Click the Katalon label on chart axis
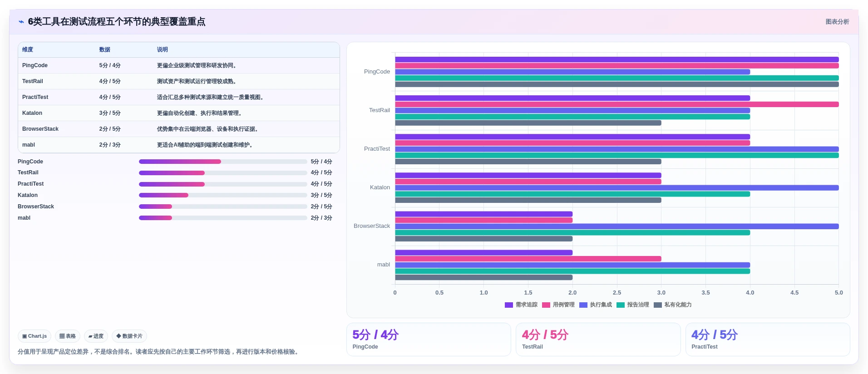Image resolution: width=868 pixels, height=374 pixels. (380, 187)
